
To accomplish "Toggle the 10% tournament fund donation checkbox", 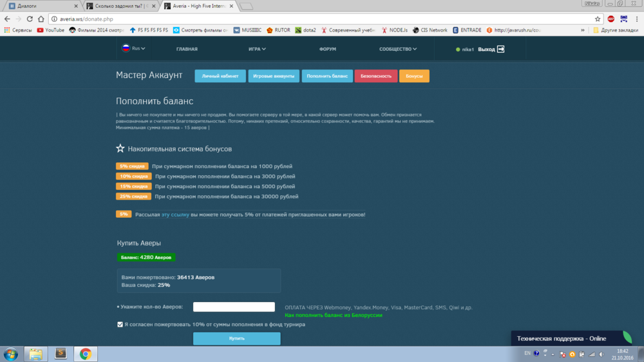I will pyautogui.click(x=120, y=325).
